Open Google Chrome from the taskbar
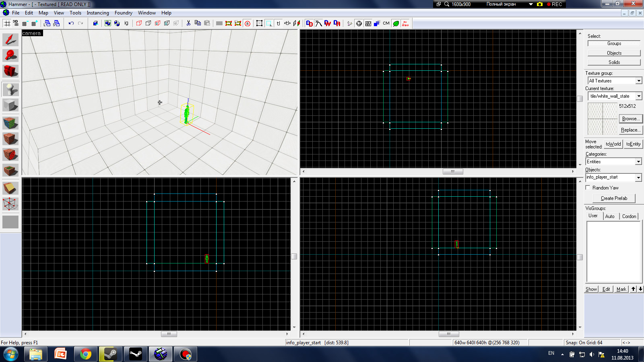The image size is (644, 362). pos(85,354)
